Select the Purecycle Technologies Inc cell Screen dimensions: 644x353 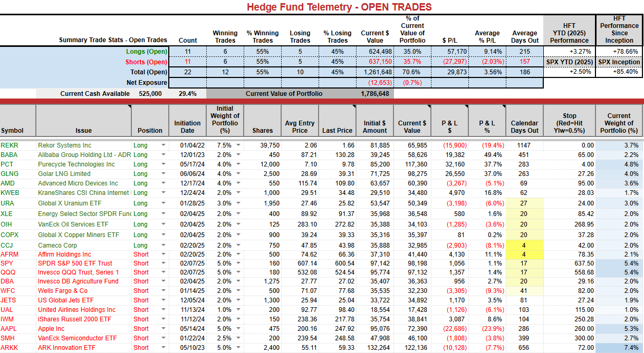[83, 164]
